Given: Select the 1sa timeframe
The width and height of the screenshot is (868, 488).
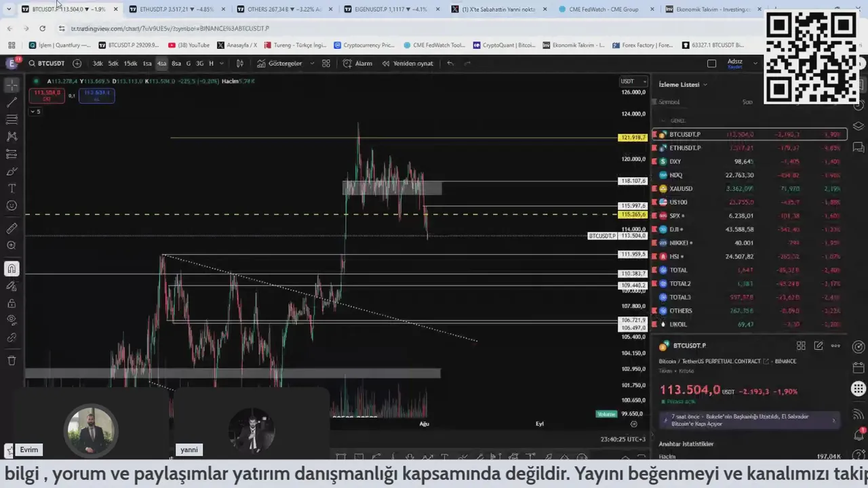Looking at the screenshot, I should 147,63.
